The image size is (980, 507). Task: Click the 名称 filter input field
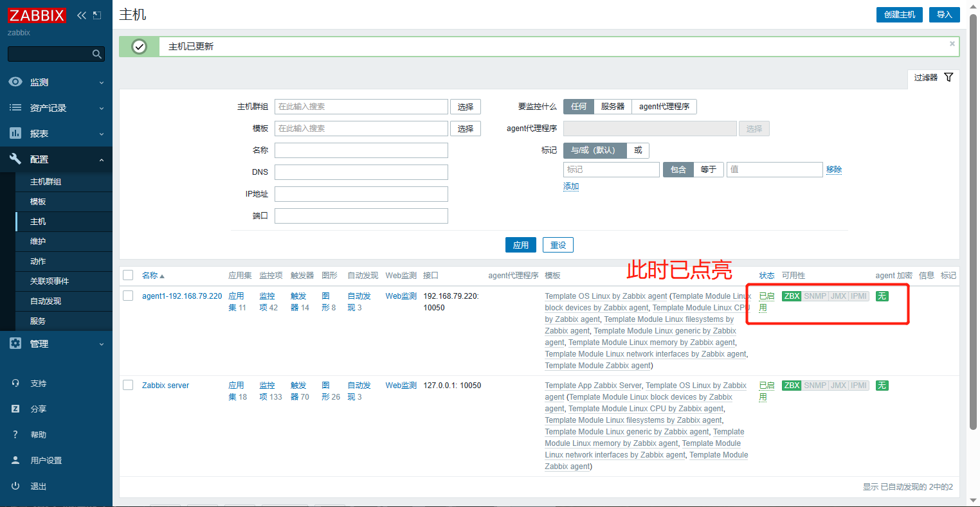[x=361, y=150]
